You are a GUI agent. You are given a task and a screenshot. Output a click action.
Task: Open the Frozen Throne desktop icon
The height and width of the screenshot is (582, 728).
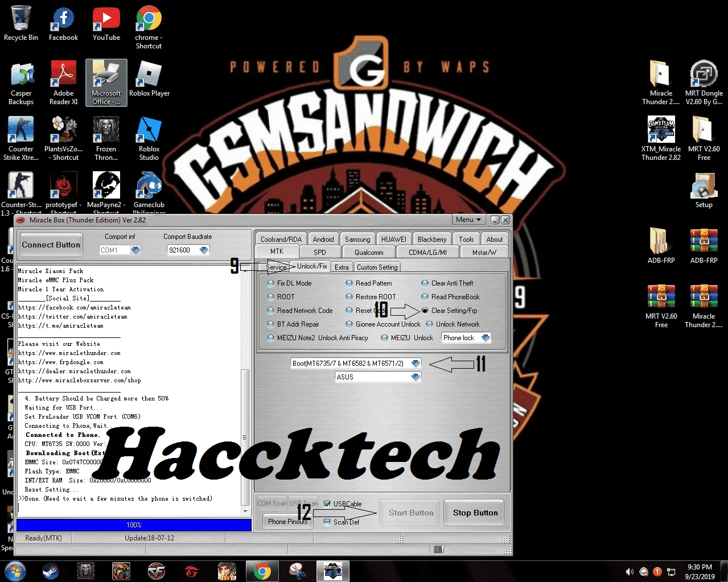click(106, 139)
